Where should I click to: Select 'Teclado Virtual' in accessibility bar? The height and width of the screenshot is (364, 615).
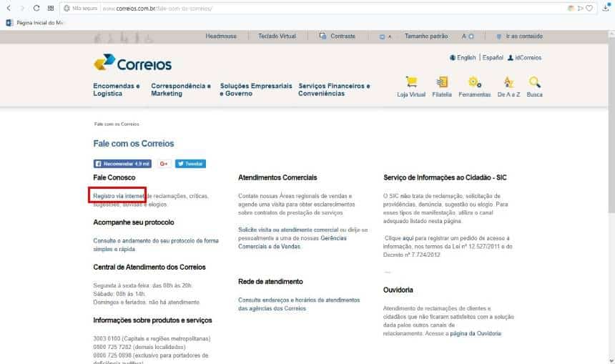pos(277,36)
